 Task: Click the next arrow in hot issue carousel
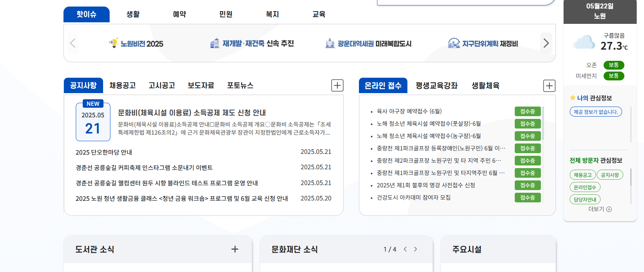pyautogui.click(x=546, y=43)
